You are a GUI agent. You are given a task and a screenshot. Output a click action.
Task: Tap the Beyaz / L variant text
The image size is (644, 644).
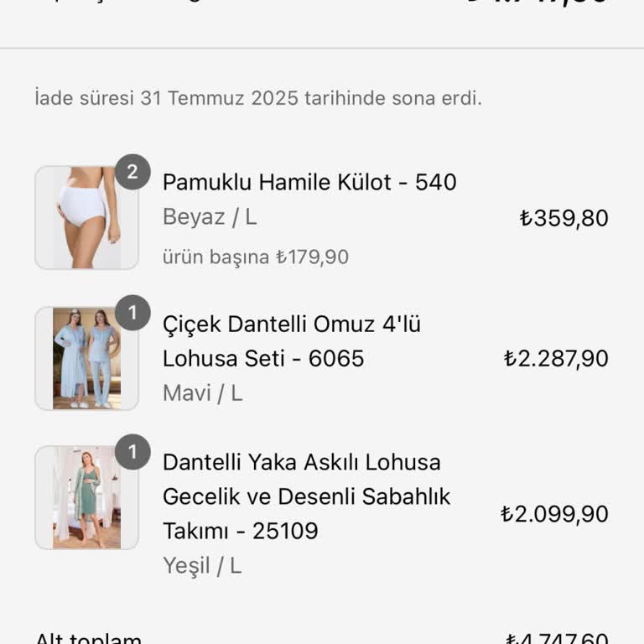coord(210,217)
